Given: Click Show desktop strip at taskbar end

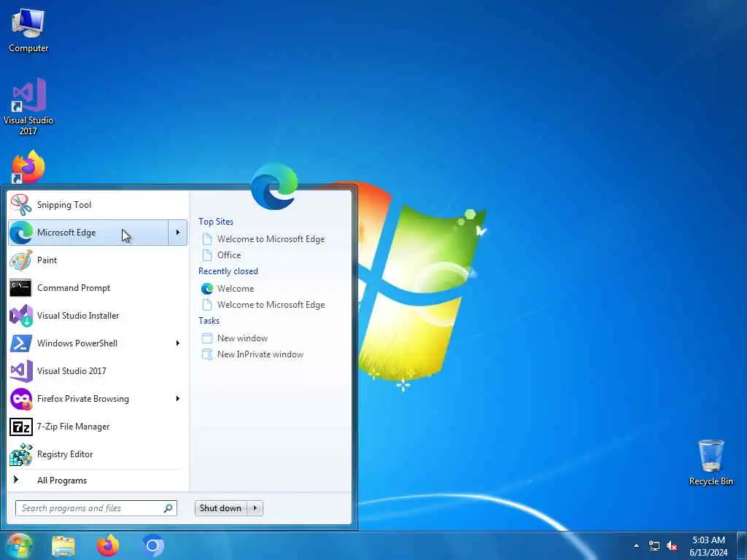Looking at the screenshot, I should pyautogui.click(x=742, y=546).
